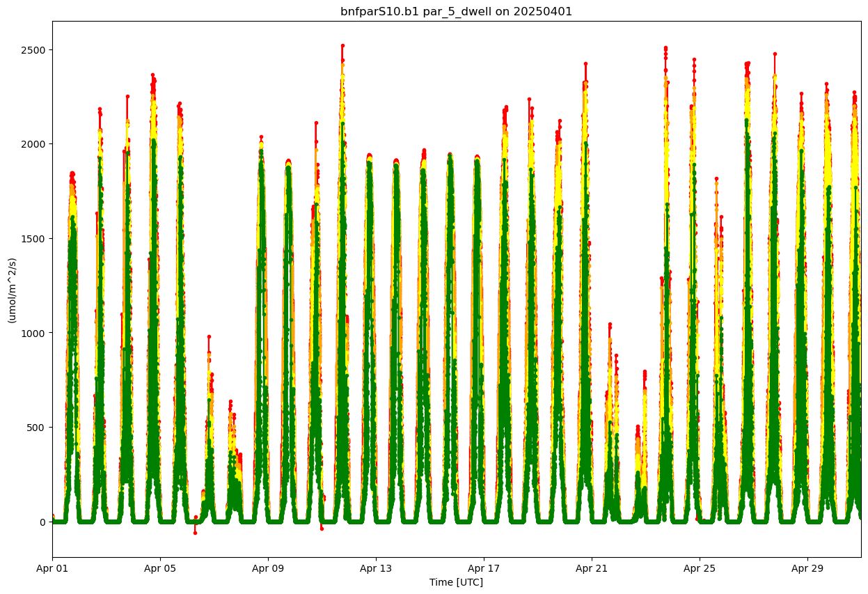Image resolution: width=868 pixels, height=594 pixels.
Task: Click the x-axis tick label 'Apr 05'
Action: [161, 568]
